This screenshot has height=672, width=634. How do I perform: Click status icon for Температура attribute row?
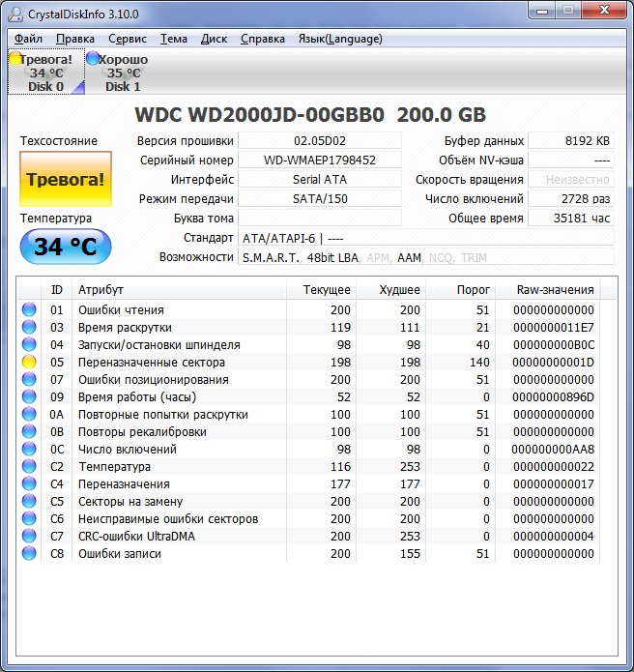pos(29,466)
